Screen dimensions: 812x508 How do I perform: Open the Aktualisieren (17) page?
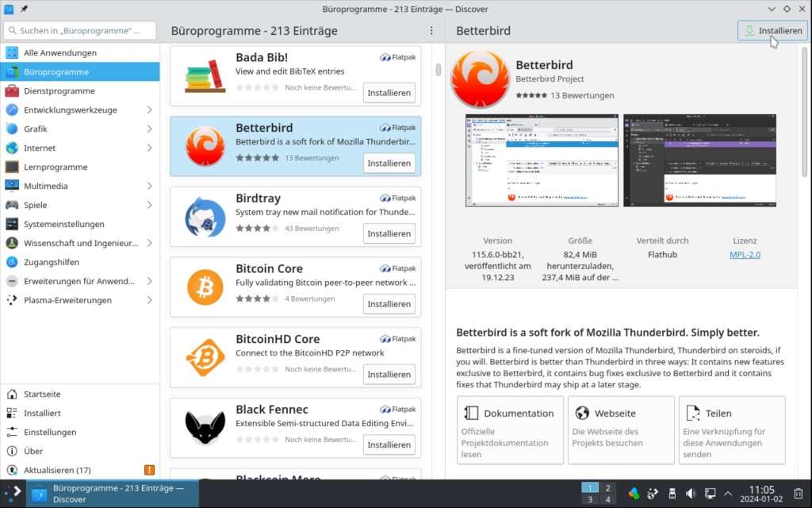pyautogui.click(x=80, y=470)
